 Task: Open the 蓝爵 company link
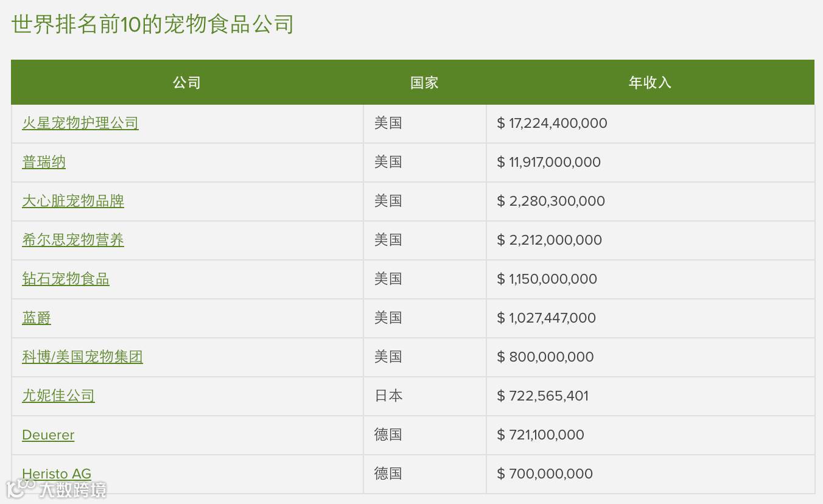[37, 318]
